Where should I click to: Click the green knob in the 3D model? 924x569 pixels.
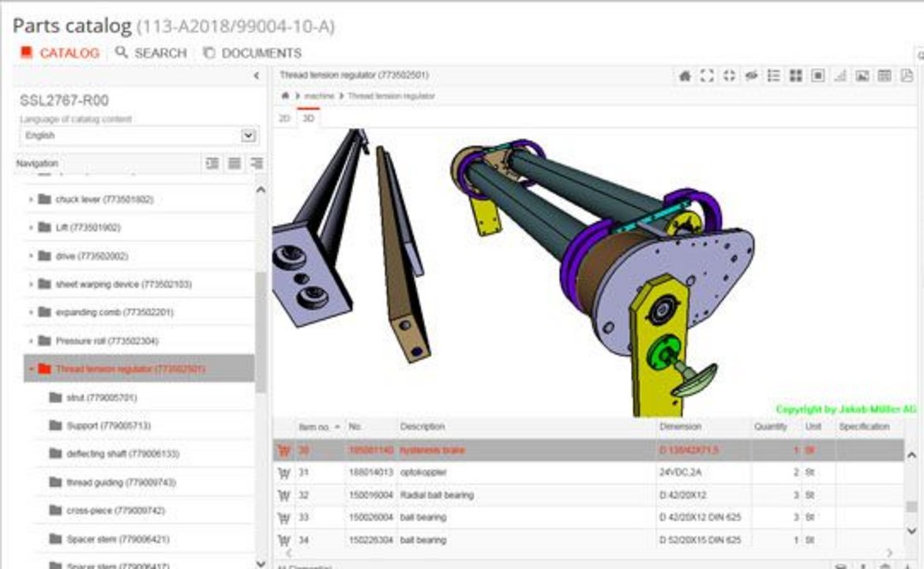coord(663,352)
